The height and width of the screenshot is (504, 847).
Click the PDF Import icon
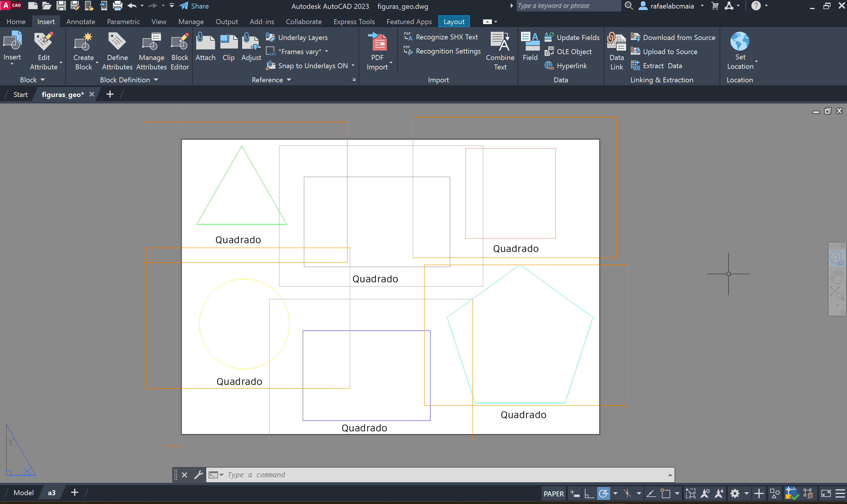pyautogui.click(x=378, y=42)
